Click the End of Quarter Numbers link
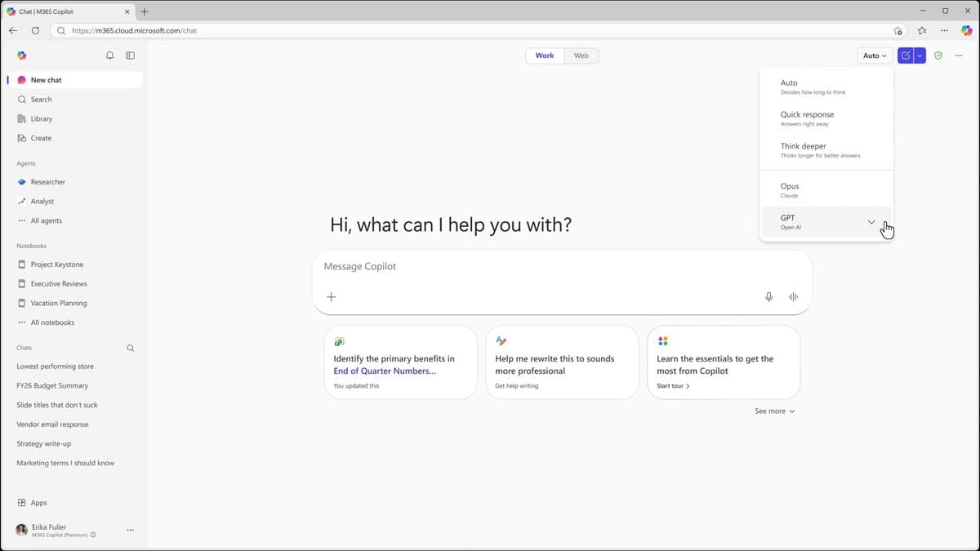The image size is (980, 551). click(x=385, y=371)
